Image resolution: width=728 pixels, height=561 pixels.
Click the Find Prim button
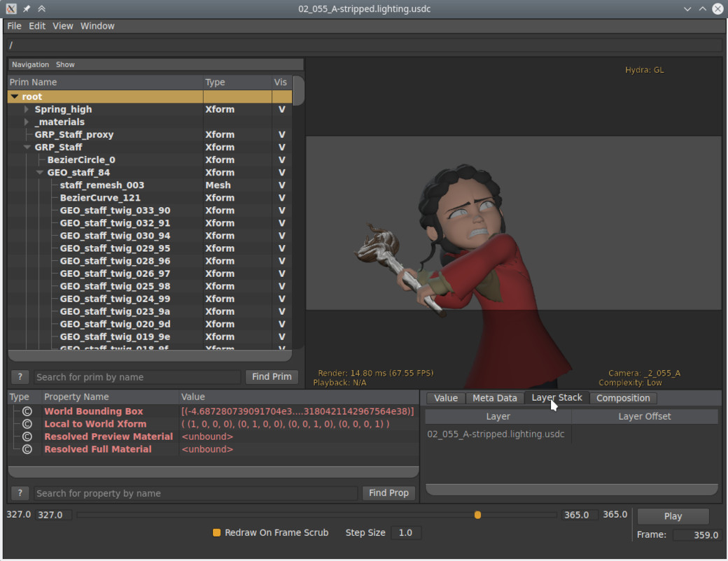click(272, 377)
